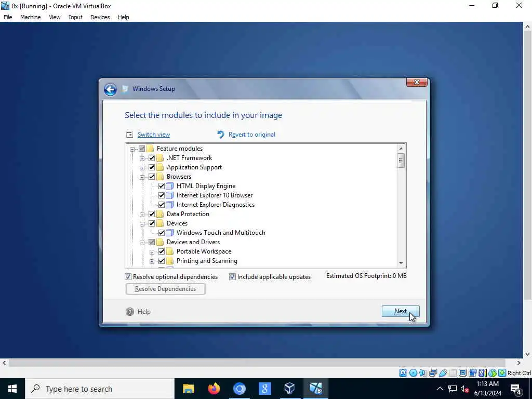Open the blue 'g' app on taskbar
This screenshot has height=399, width=532.
tap(264, 389)
